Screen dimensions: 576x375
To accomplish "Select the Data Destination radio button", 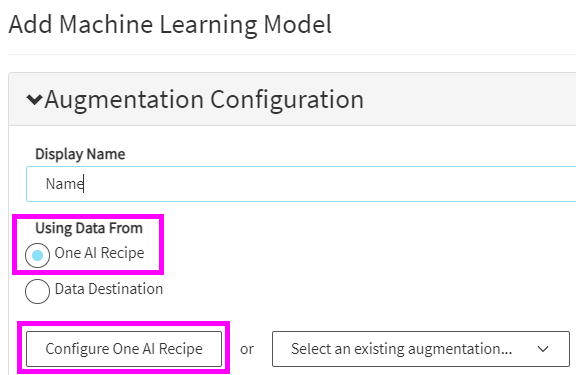I will pyautogui.click(x=37, y=291).
